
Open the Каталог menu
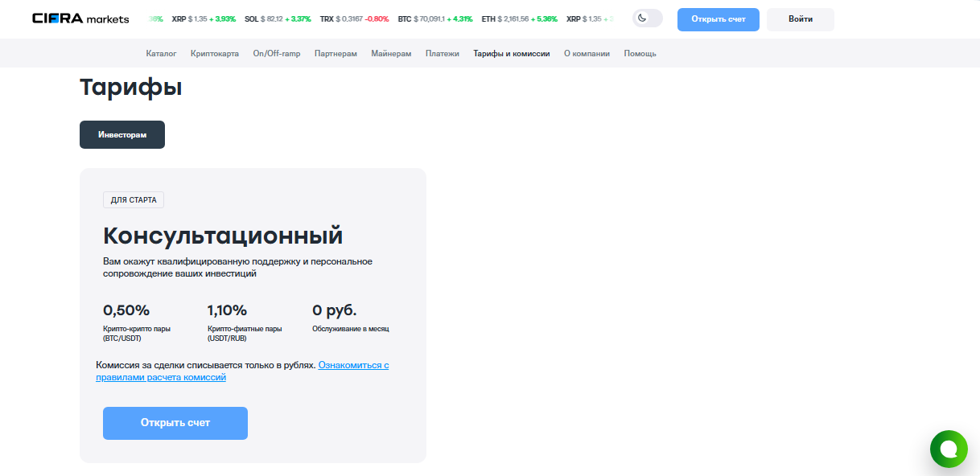click(x=162, y=53)
